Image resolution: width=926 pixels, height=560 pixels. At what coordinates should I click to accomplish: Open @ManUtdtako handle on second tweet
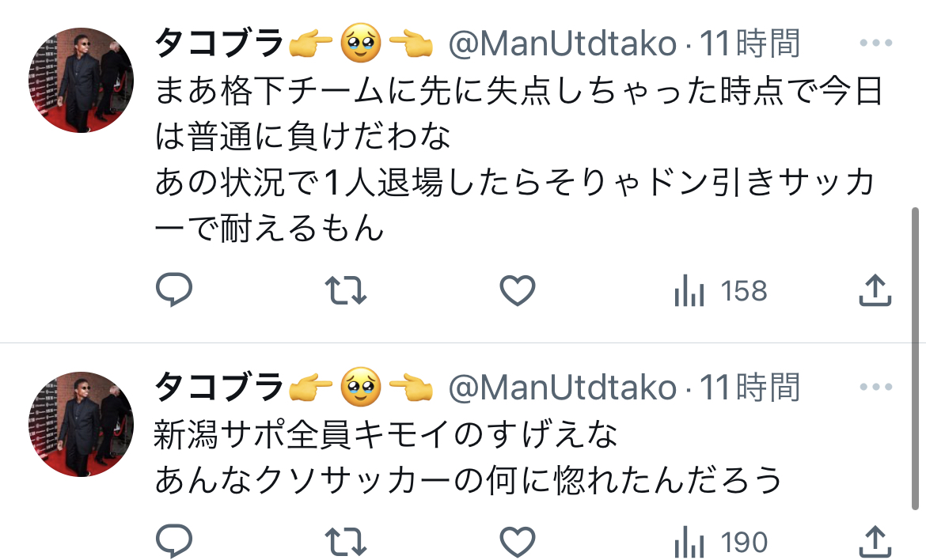[562, 388]
